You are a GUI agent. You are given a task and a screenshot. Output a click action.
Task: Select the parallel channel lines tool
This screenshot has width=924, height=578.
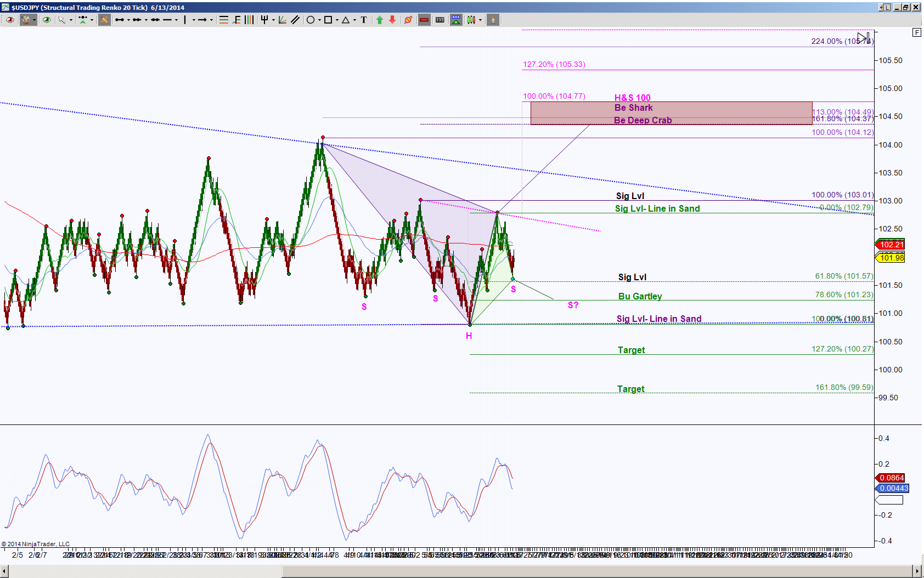click(x=295, y=20)
